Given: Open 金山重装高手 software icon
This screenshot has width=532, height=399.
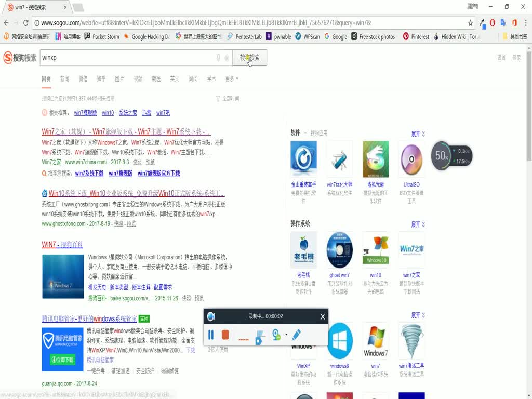Looking at the screenshot, I should click(x=303, y=159).
